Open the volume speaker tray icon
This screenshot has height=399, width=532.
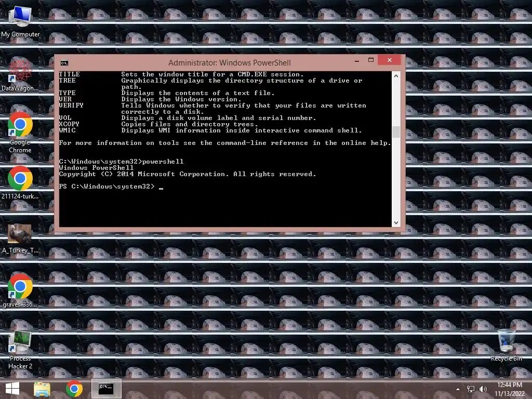pyautogui.click(x=483, y=389)
